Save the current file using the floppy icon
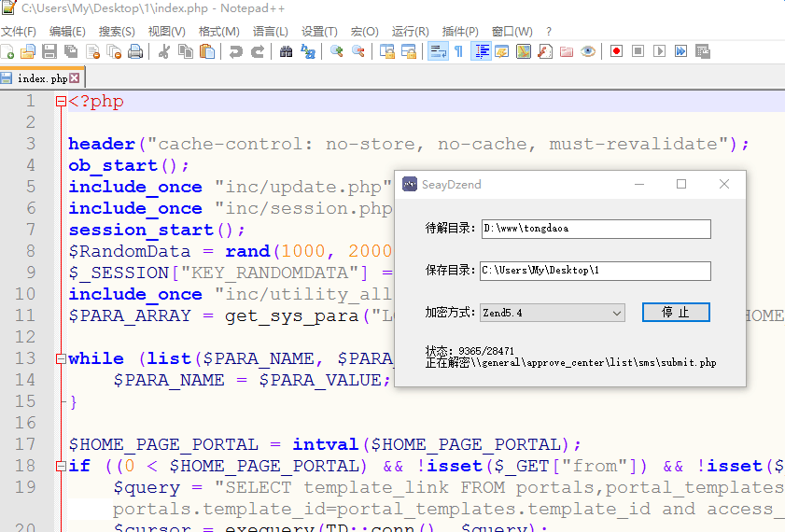 point(49,51)
